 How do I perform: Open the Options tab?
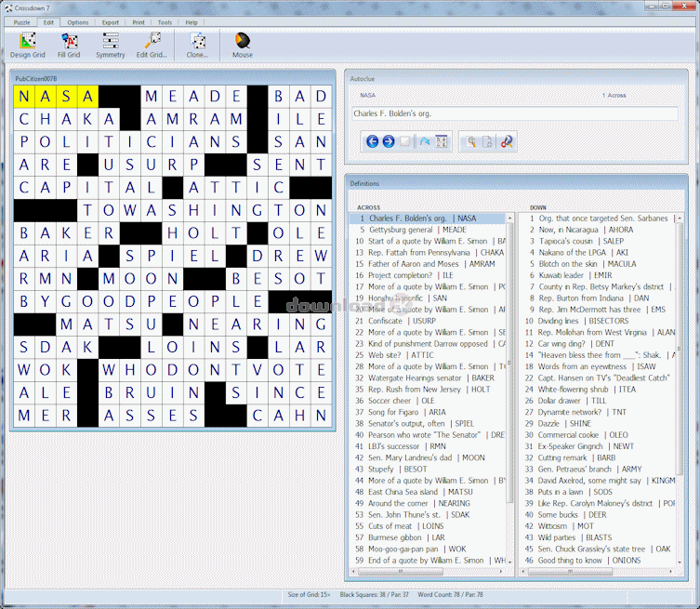point(78,21)
